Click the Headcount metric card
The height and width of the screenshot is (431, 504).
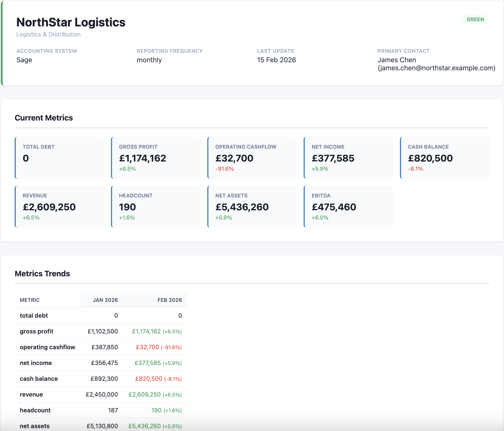(x=155, y=206)
